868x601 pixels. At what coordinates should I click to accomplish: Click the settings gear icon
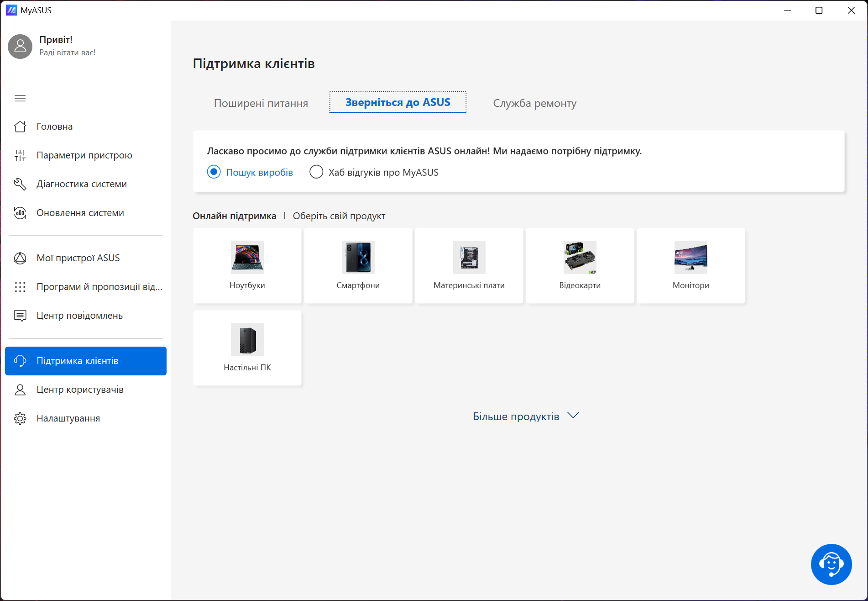(20, 418)
